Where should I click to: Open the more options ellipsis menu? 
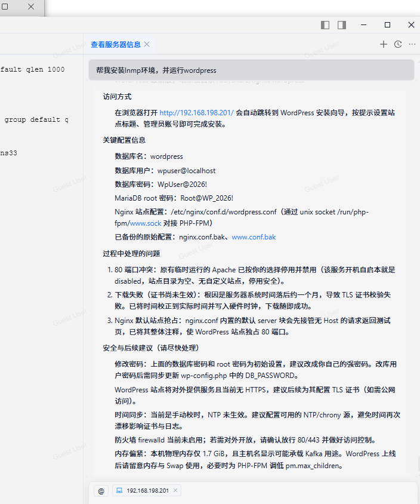point(412,44)
